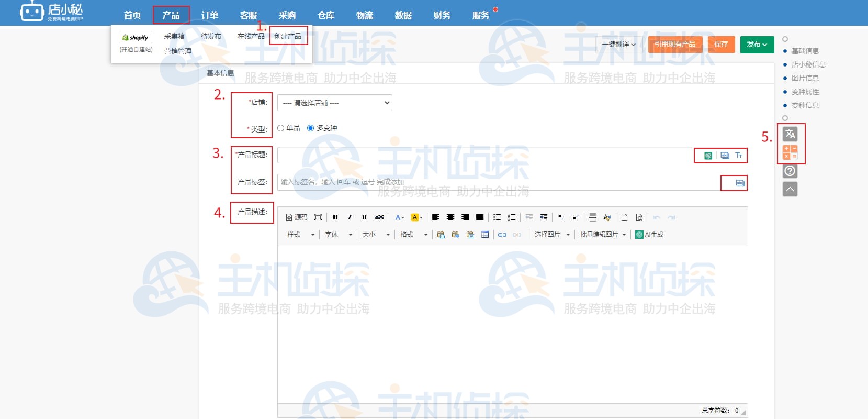
Task: Open the 仓库 menu
Action: pyautogui.click(x=326, y=15)
